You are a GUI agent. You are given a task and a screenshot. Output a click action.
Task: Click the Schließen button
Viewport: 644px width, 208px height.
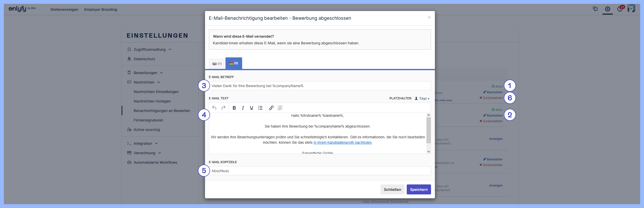click(392, 190)
